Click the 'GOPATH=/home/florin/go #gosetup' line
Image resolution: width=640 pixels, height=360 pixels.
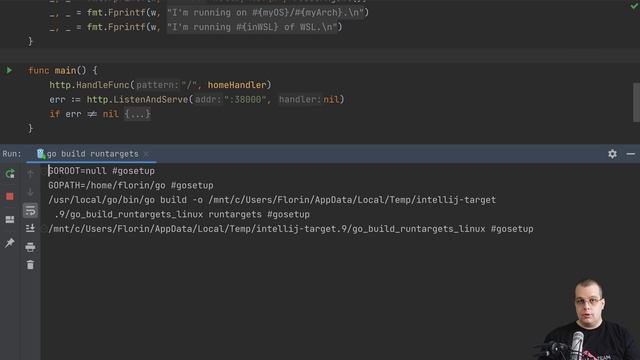click(x=131, y=185)
